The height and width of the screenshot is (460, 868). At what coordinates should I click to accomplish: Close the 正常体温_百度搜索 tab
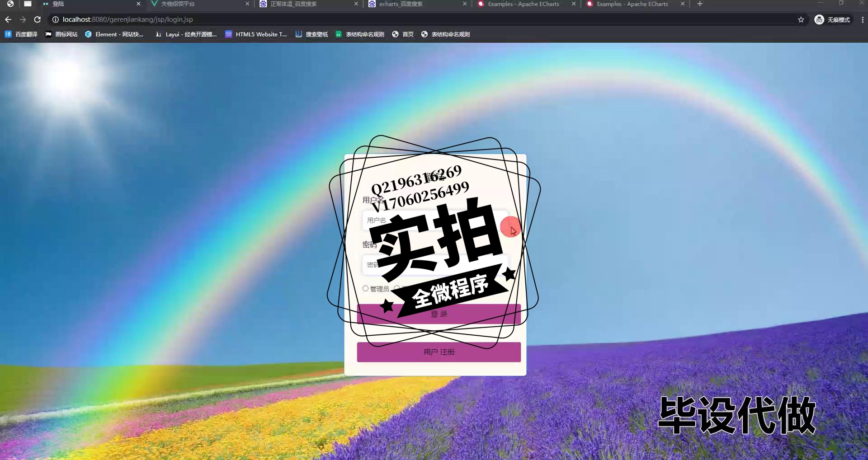click(356, 4)
